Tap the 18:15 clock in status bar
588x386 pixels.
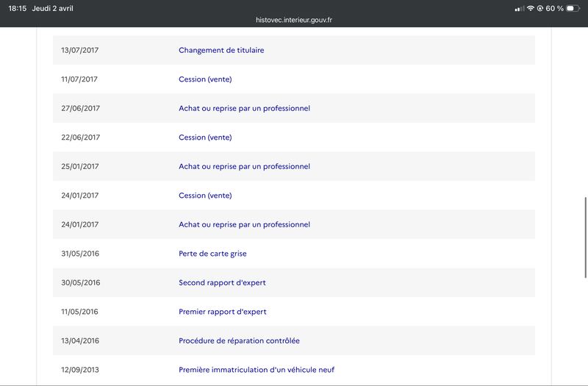17,8
